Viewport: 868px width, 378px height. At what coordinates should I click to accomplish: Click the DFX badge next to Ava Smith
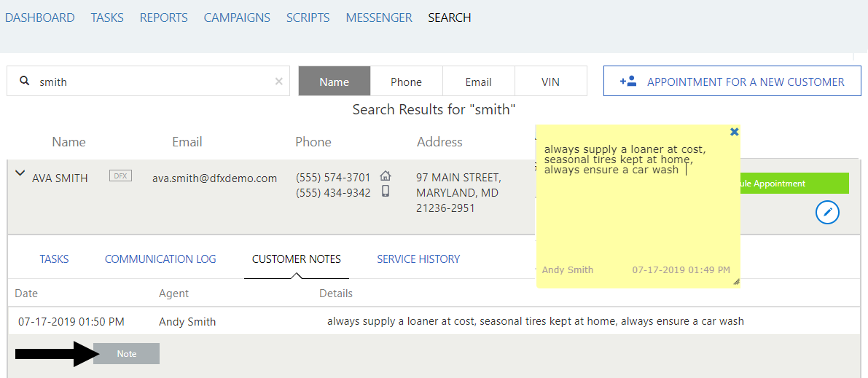point(120,176)
